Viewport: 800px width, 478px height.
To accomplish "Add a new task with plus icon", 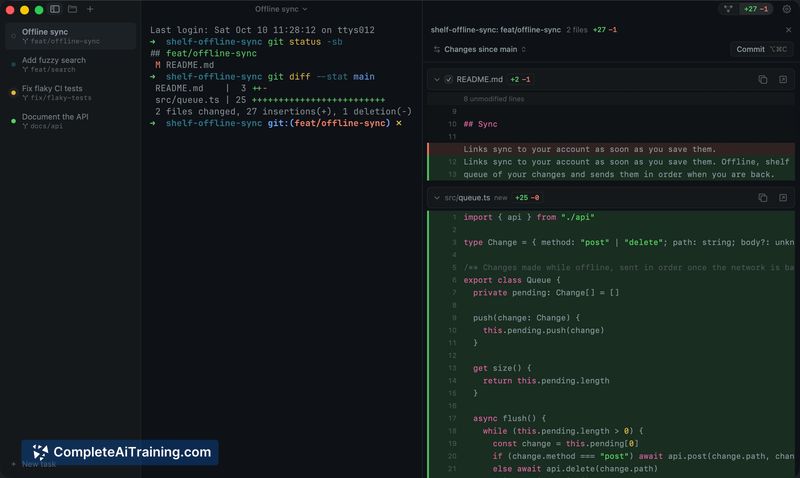I will point(90,9).
